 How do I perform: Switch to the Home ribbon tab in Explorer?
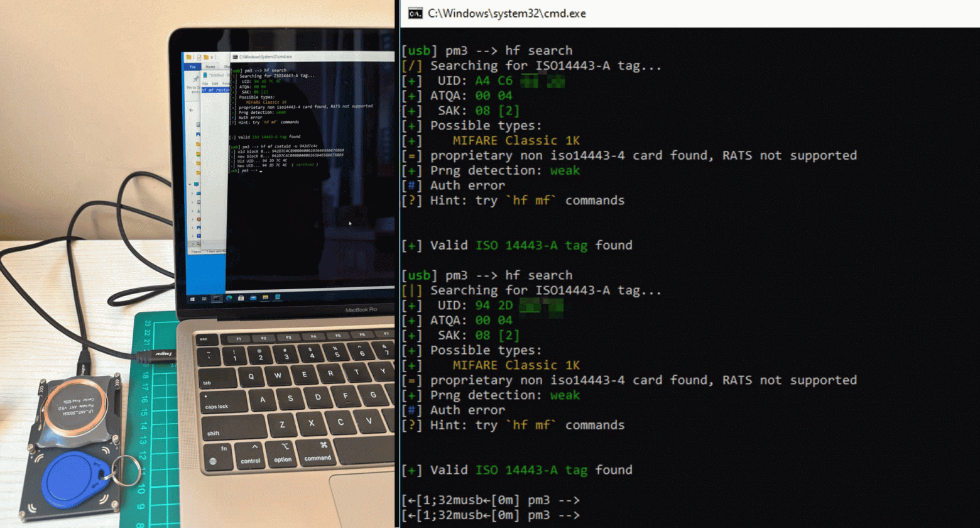[x=210, y=67]
